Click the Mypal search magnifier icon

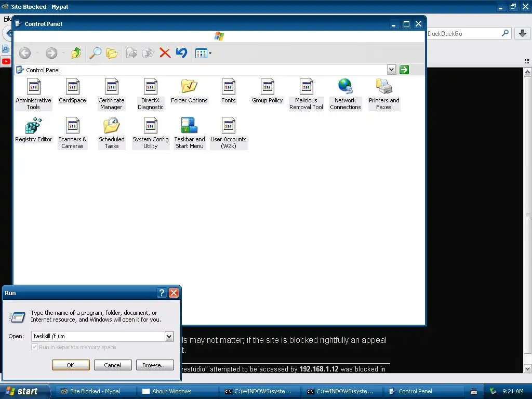click(506, 33)
